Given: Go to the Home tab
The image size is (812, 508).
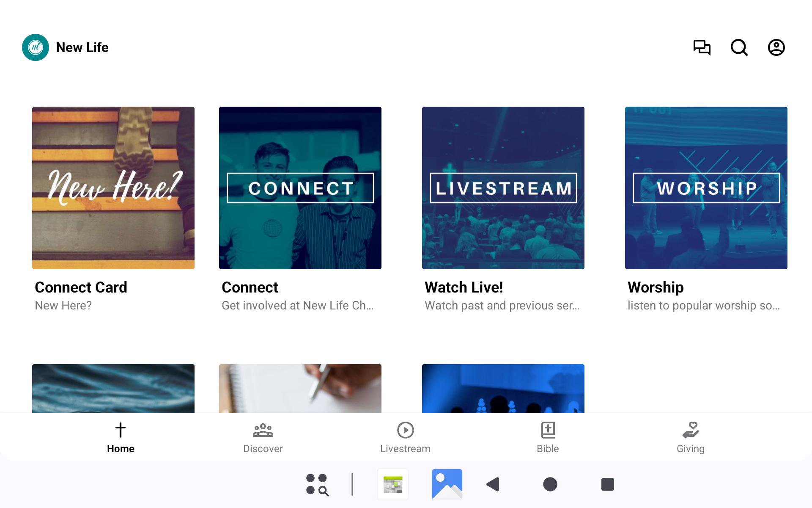Looking at the screenshot, I should point(121,438).
